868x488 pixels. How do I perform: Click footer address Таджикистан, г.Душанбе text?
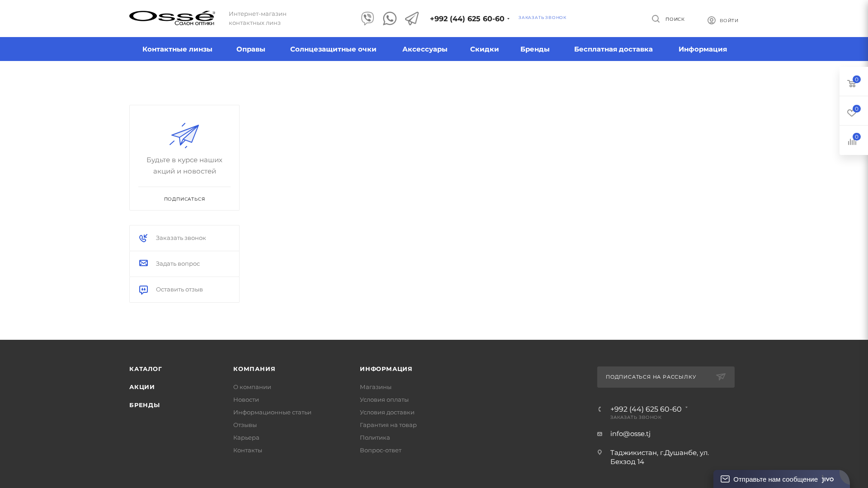click(x=660, y=457)
